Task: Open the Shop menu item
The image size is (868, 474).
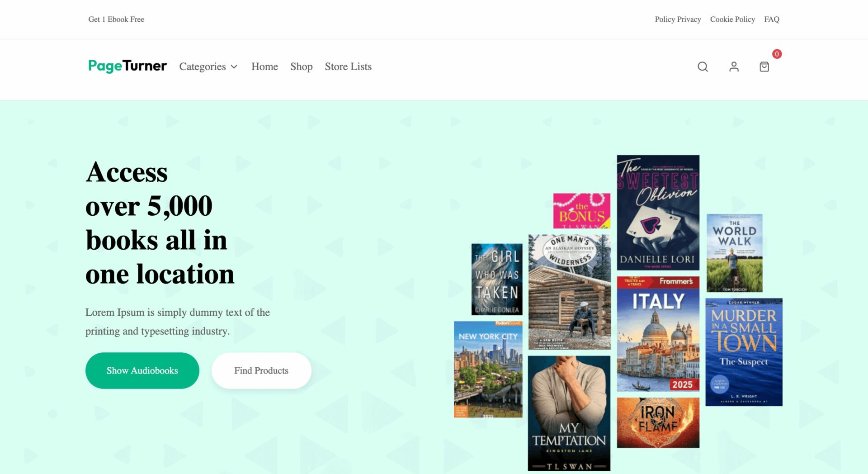Action: [301, 66]
